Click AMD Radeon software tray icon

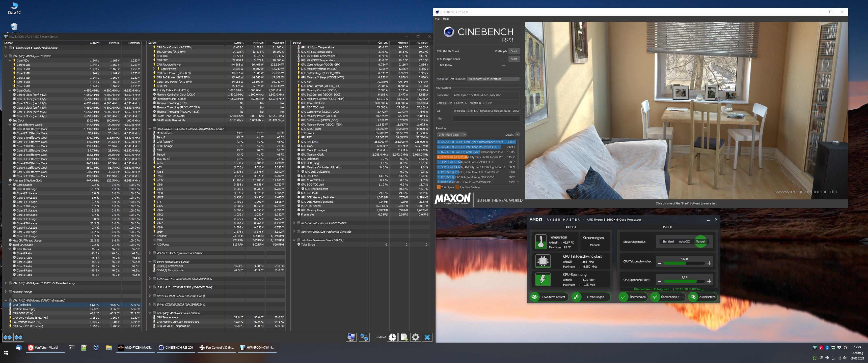click(x=821, y=348)
